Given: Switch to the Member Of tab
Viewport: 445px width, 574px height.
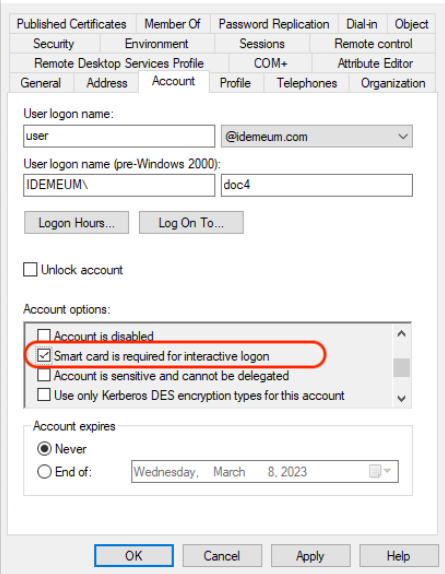Looking at the screenshot, I should (173, 24).
